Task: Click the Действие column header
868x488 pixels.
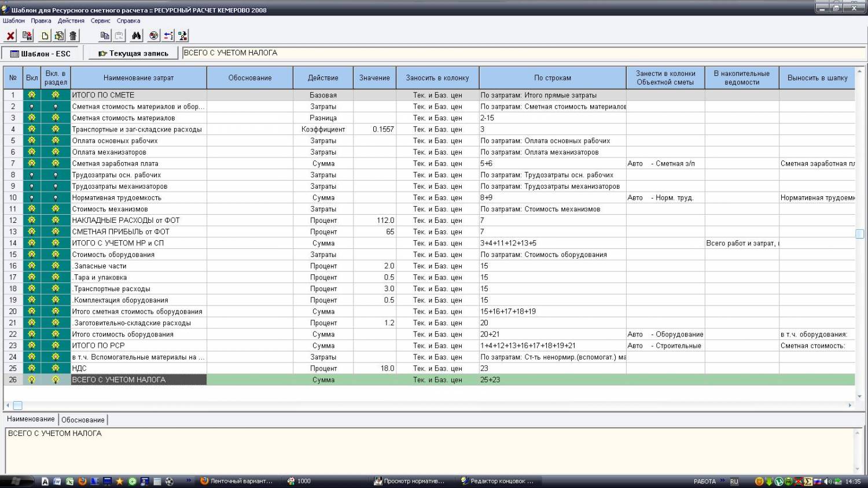Action: pyautogui.click(x=323, y=78)
